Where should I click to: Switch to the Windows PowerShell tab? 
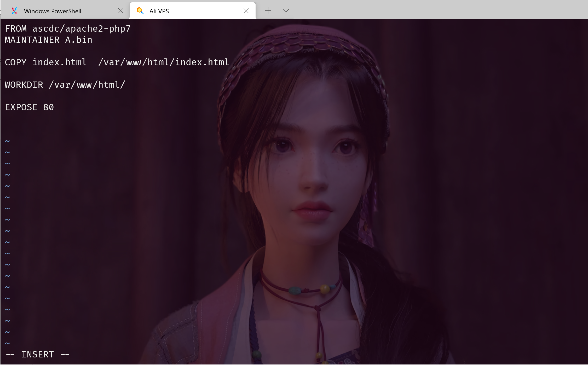(65, 11)
